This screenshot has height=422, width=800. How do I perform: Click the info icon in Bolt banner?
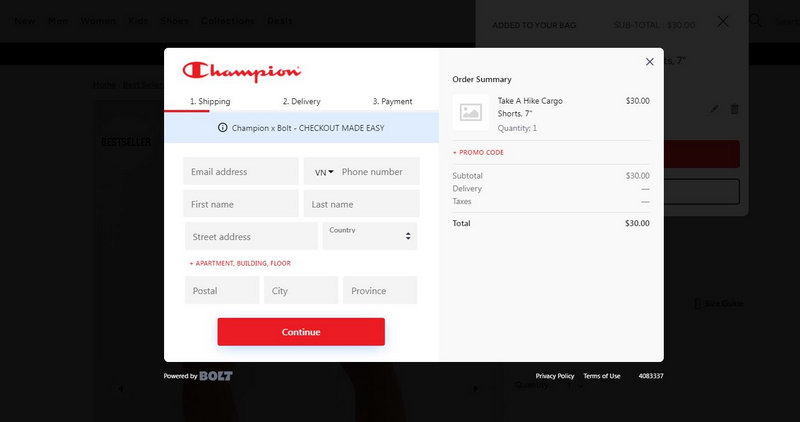pyautogui.click(x=222, y=128)
